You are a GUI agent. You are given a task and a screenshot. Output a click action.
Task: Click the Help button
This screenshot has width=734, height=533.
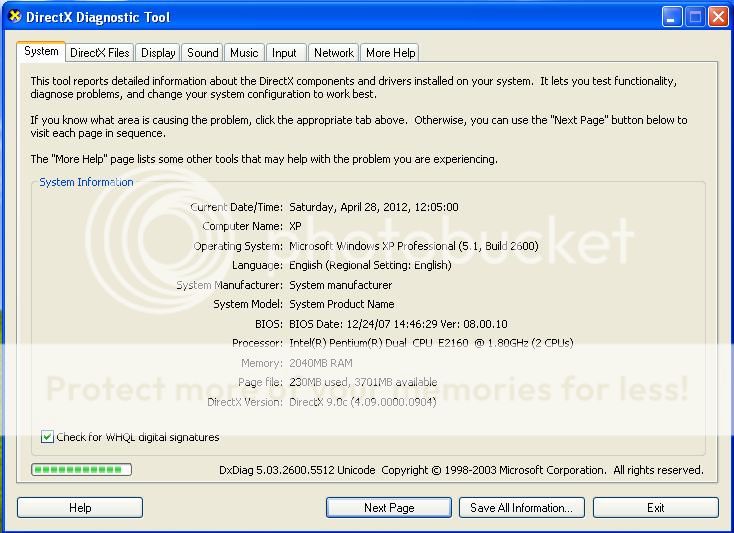coord(80,508)
